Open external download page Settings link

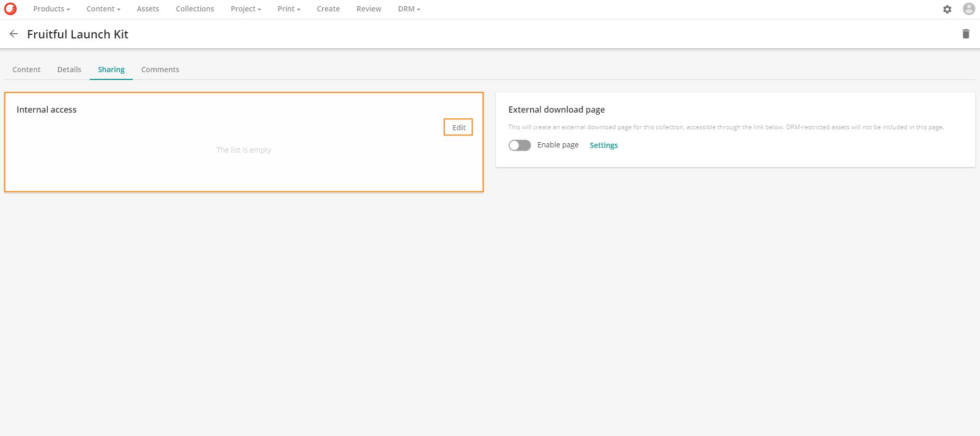[x=603, y=145]
